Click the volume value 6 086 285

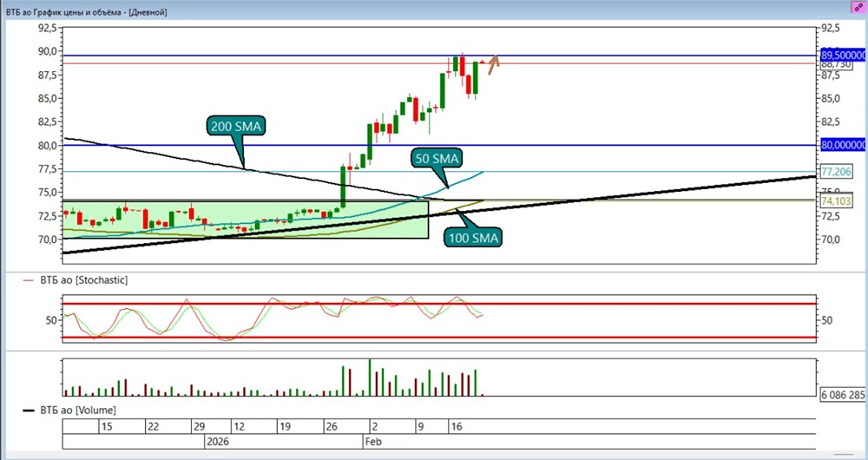844,395
